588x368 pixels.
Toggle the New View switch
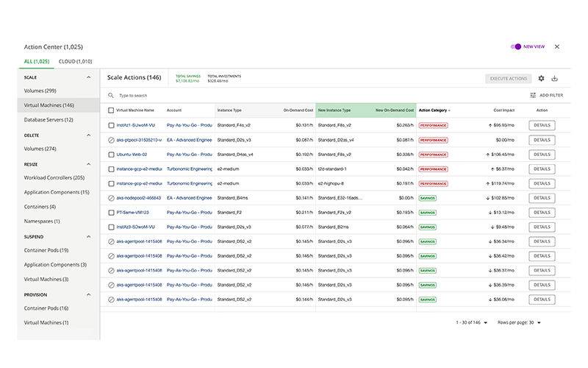[516, 46]
